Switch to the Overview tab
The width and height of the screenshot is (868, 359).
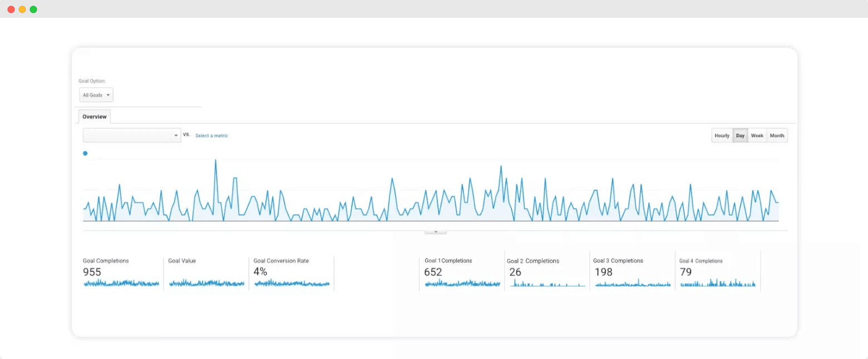click(x=95, y=117)
